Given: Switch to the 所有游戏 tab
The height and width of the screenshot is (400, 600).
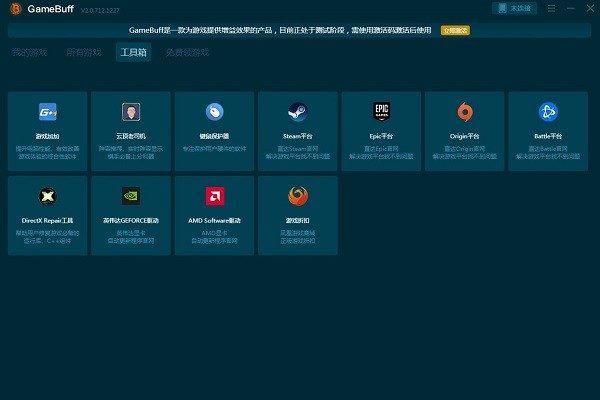Looking at the screenshot, I should [83, 52].
